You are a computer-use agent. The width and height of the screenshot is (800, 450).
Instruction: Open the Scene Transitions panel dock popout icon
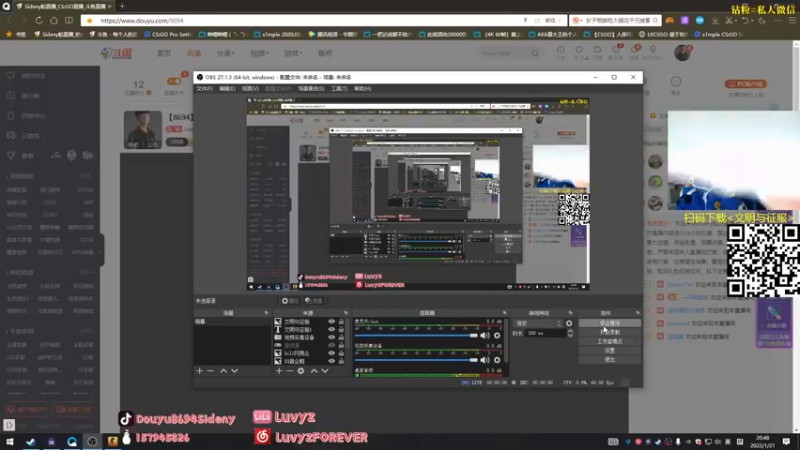point(570,313)
